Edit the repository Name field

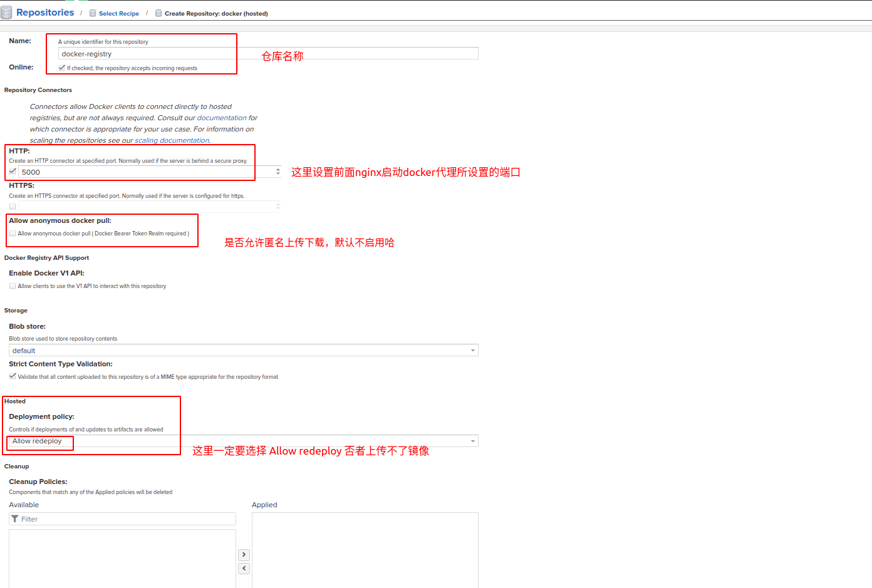[268, 54]
